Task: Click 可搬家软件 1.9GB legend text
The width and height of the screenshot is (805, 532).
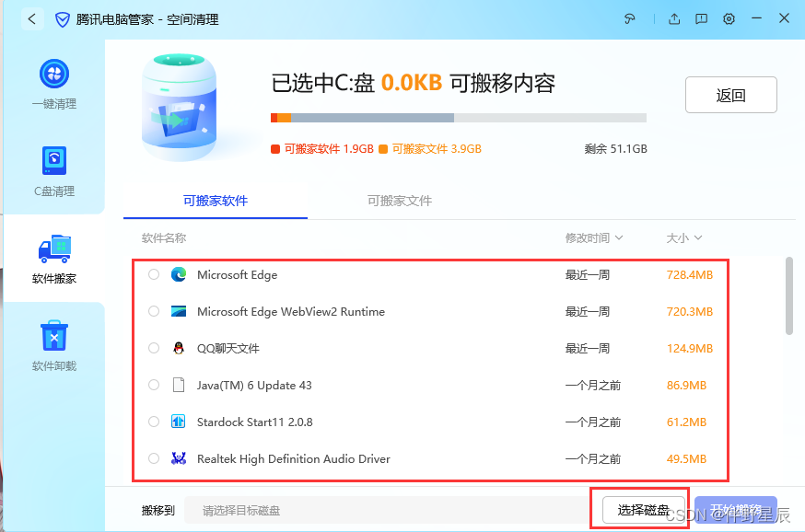Action: coord(329,149)
